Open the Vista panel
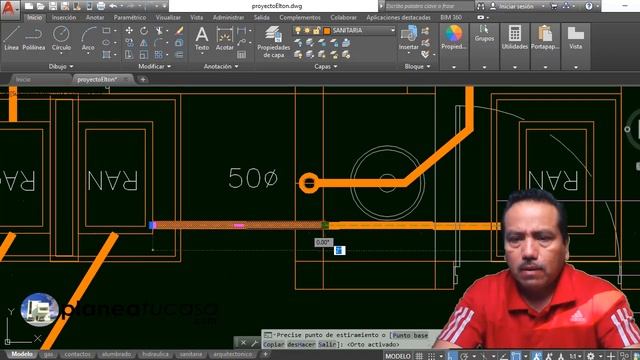640x360 pixels. point(576,38)
